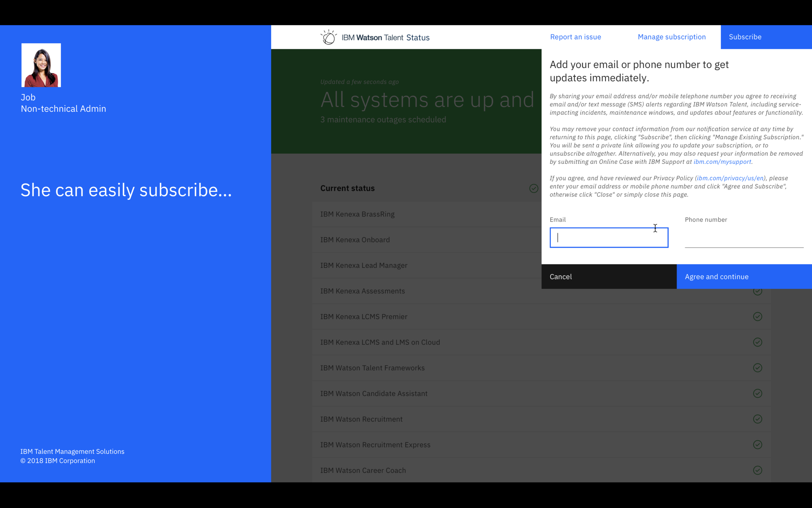Click the Updated a few seconds ago text
This screenshot has width=812, height=508.
tap(360, 82)
